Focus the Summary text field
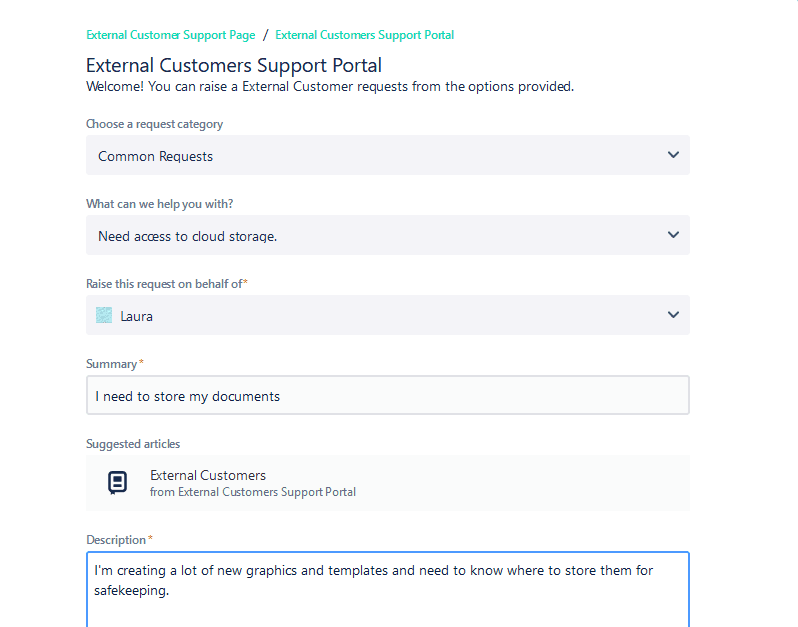 coord(387,395)
